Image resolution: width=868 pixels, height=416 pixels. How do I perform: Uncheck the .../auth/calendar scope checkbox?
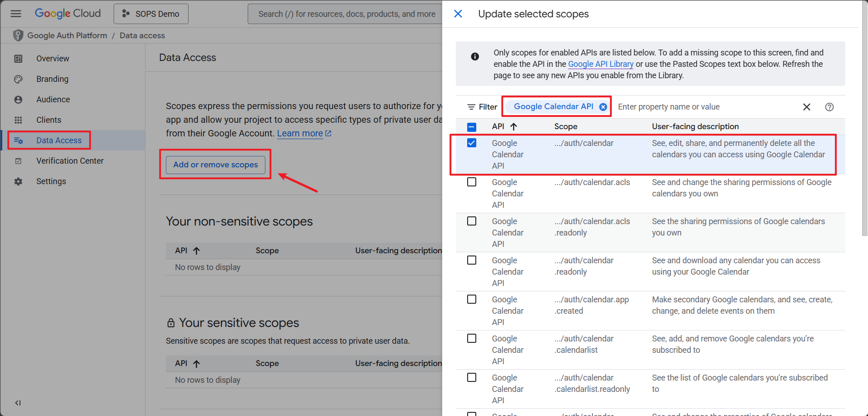pyautogui.click(x=472, y=143)
